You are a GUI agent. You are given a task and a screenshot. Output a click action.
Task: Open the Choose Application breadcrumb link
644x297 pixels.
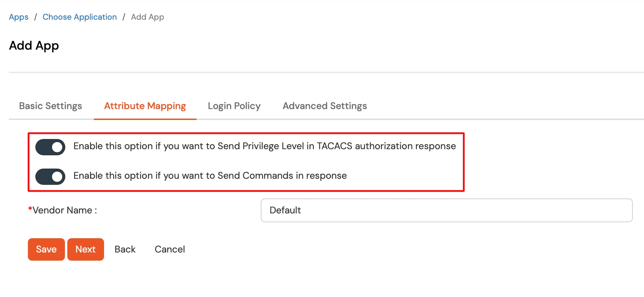[x=80, y=17]
